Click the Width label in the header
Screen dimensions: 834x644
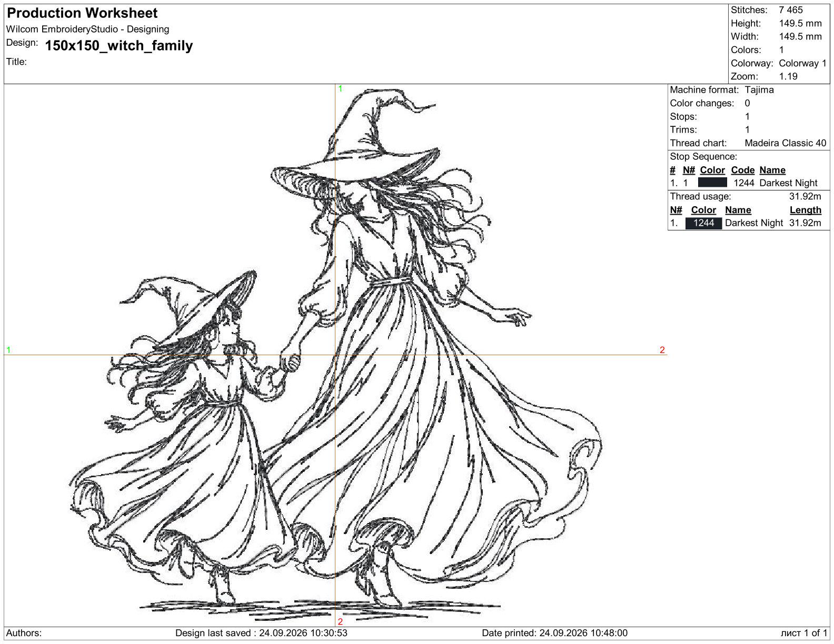click(744, 36)
